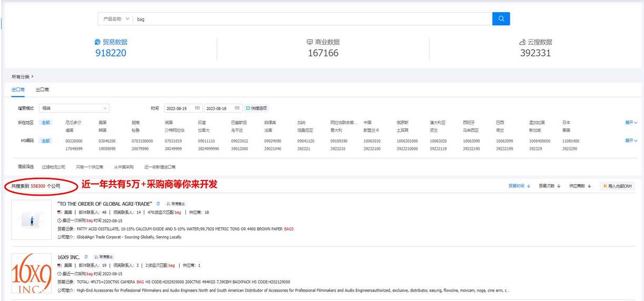This screenshot has width=644, height=301.
Task: Filter by region 沙特阿拉伯
Action: click(x=174, y=130)
